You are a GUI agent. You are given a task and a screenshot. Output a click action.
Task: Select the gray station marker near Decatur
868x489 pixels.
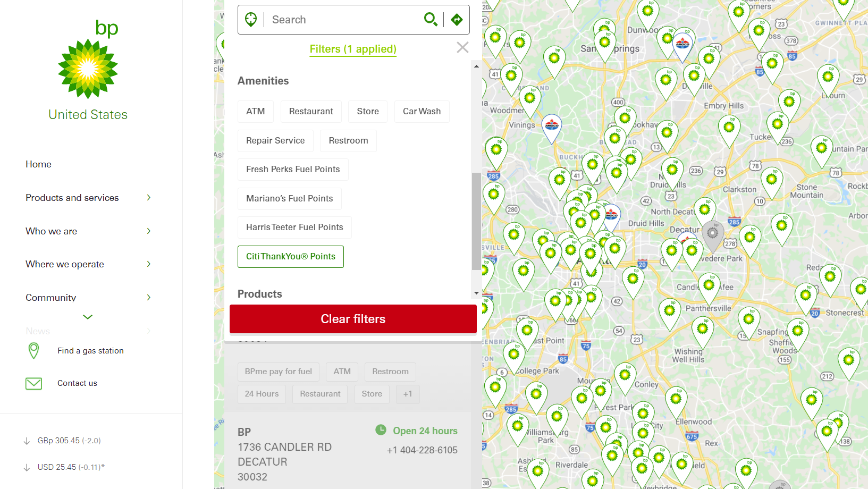(713, 233)
